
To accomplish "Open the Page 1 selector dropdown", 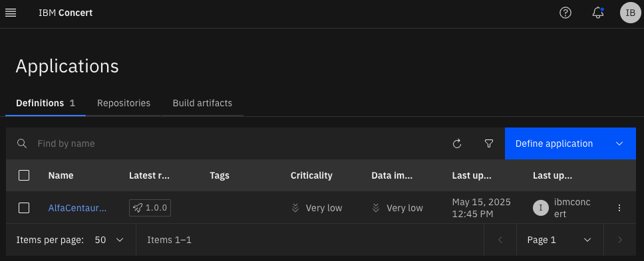I will [560, 240].
